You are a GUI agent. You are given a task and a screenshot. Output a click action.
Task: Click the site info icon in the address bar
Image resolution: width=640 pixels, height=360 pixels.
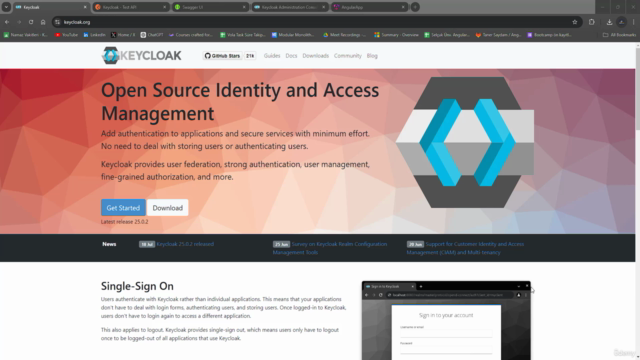tap(58, 22)
